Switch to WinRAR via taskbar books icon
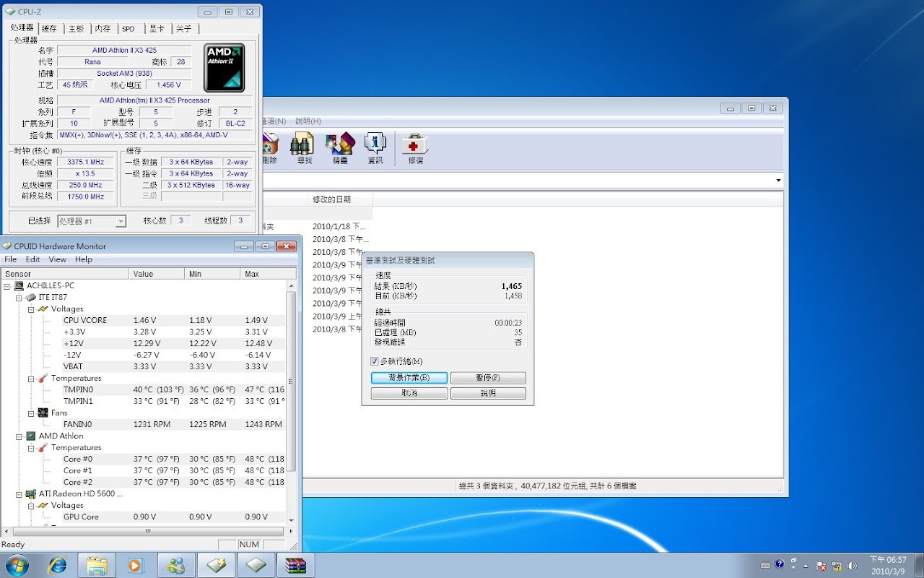Screen dimensions: 924x578 pos(296,565)
